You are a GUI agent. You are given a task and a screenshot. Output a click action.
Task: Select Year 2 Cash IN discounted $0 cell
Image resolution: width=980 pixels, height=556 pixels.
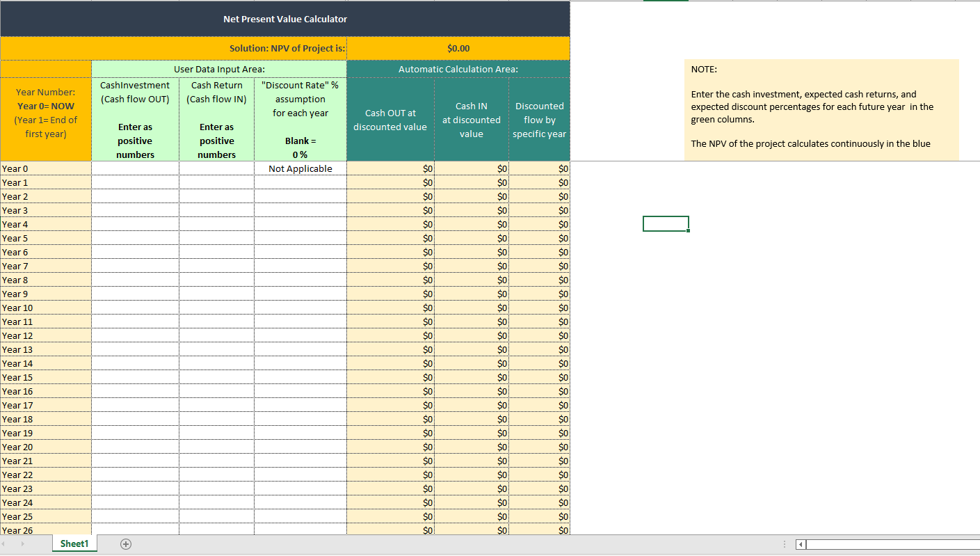tap(472, 196)
